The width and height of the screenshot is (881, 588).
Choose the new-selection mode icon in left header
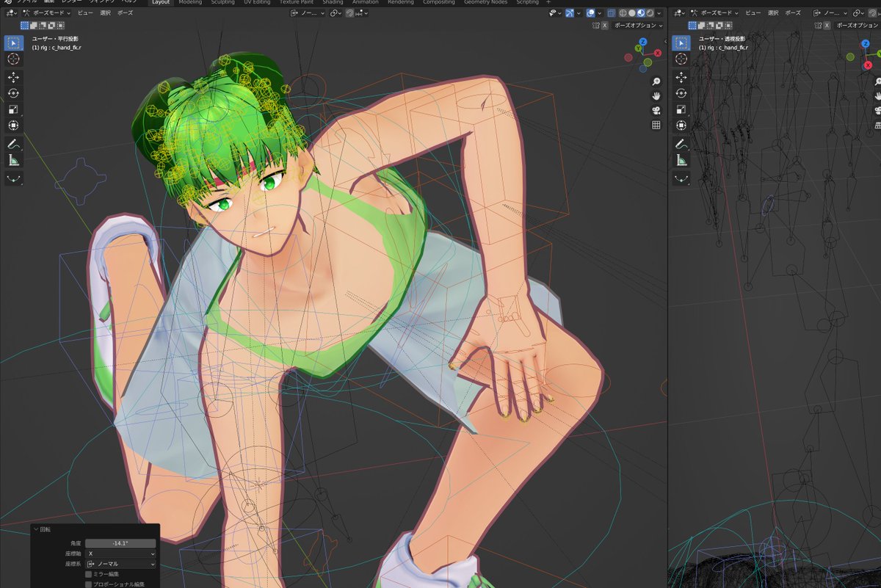point(25,25)
